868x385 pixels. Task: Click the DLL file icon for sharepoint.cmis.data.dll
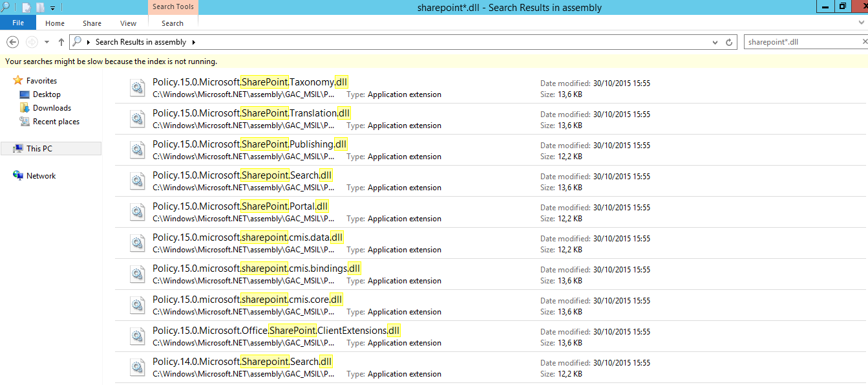[138, 243]
